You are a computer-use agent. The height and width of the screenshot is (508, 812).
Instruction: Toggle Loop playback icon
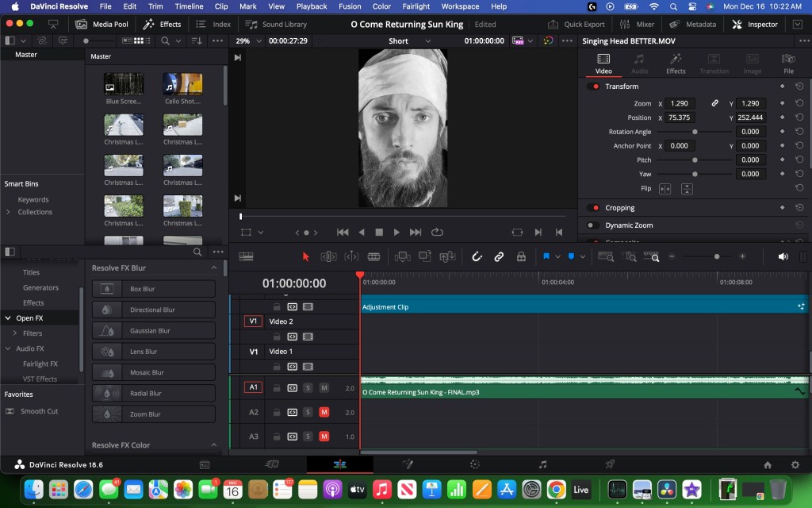(437, 233)
